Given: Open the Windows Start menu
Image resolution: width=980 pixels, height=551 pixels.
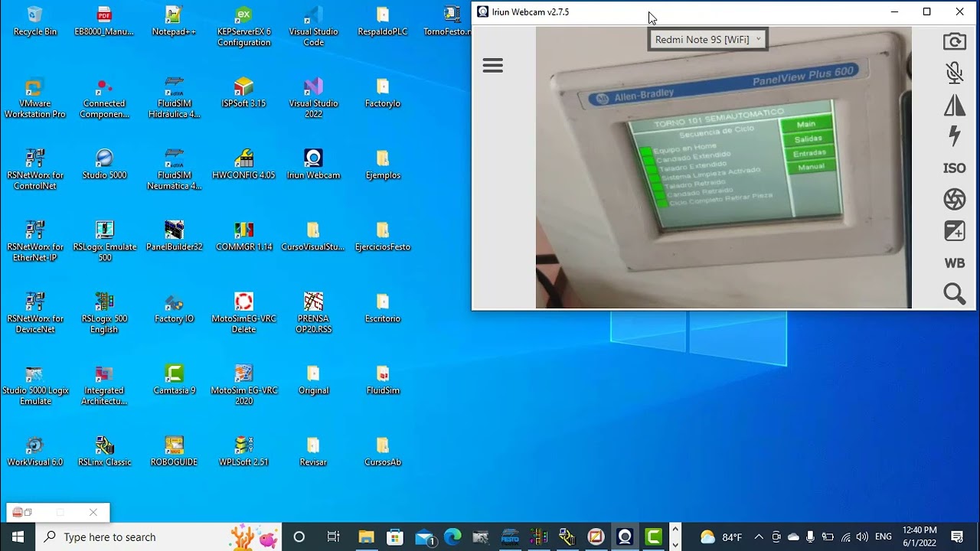Looking at the screenshot, I should [18, 537].
